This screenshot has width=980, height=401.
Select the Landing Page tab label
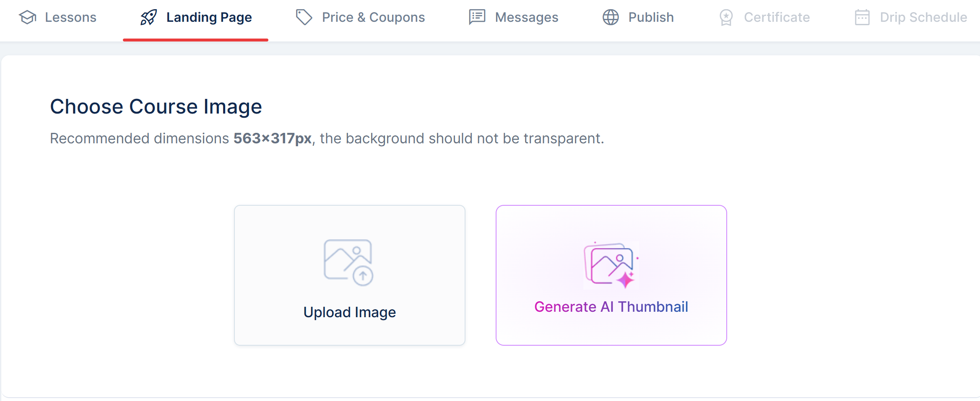pyautogui.click(x=209, y=17)
